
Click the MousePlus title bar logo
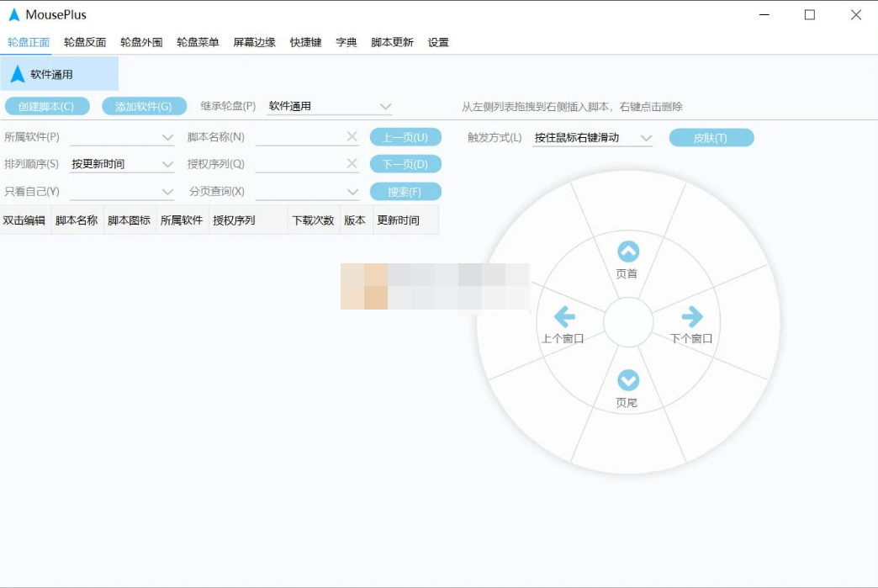coord(14,13)
